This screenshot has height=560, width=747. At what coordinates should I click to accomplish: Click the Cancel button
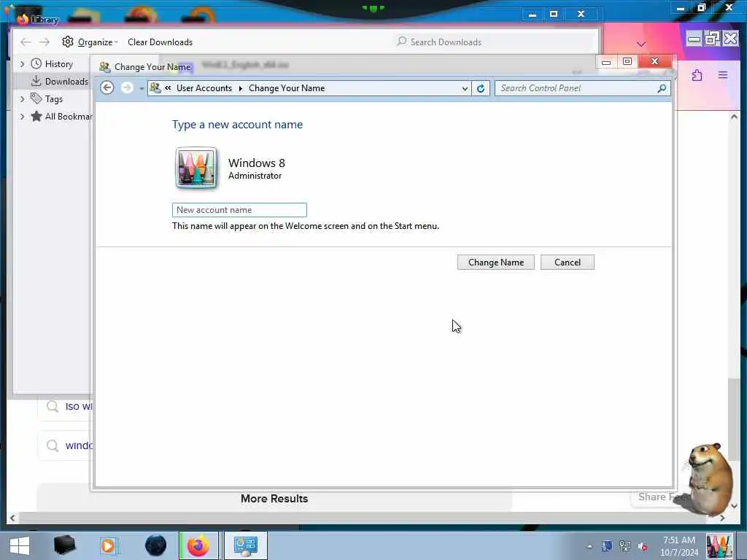pos(568,262)
